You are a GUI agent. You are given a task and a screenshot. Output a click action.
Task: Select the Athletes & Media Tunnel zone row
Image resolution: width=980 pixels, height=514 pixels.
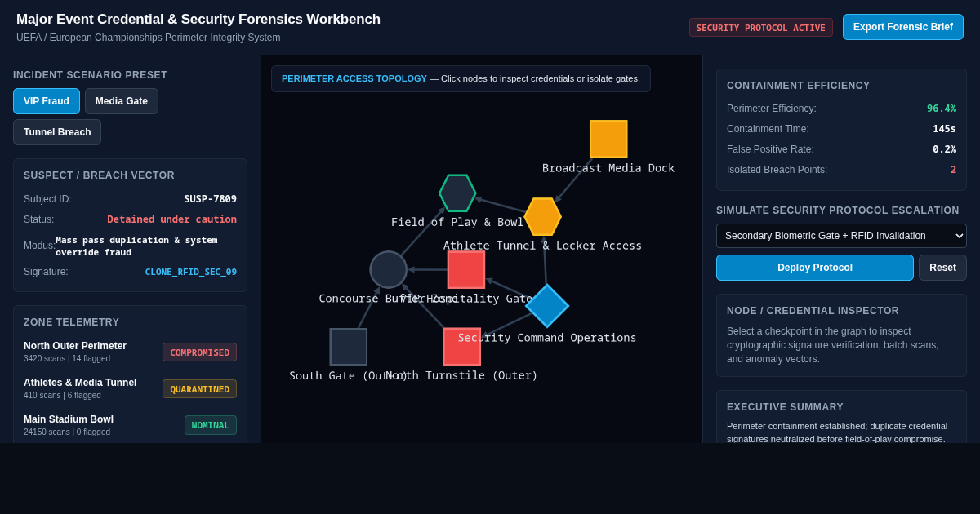pos(130,388)
